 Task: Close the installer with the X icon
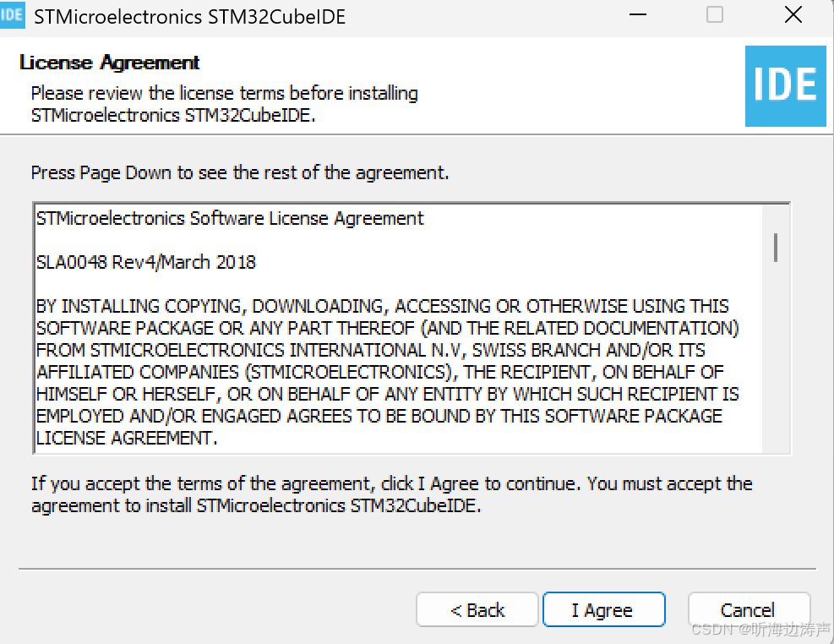[x=793, y=15]
